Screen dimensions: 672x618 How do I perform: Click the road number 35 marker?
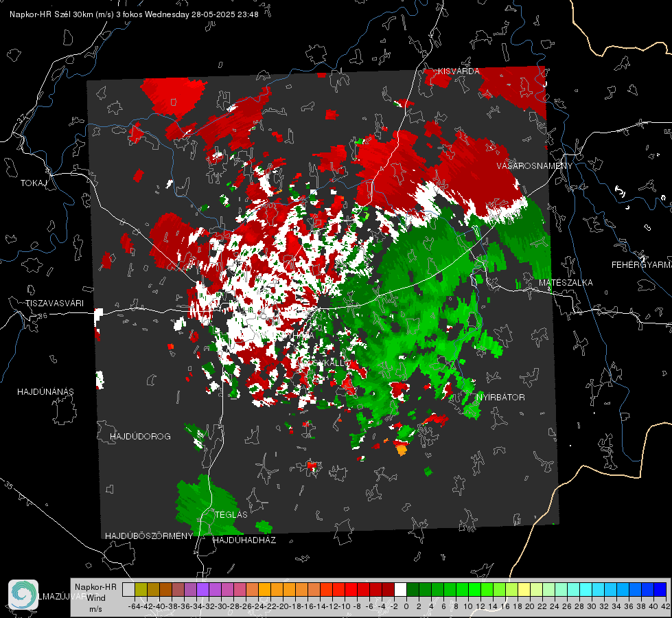pyautogui.click(x=8, y=486)
